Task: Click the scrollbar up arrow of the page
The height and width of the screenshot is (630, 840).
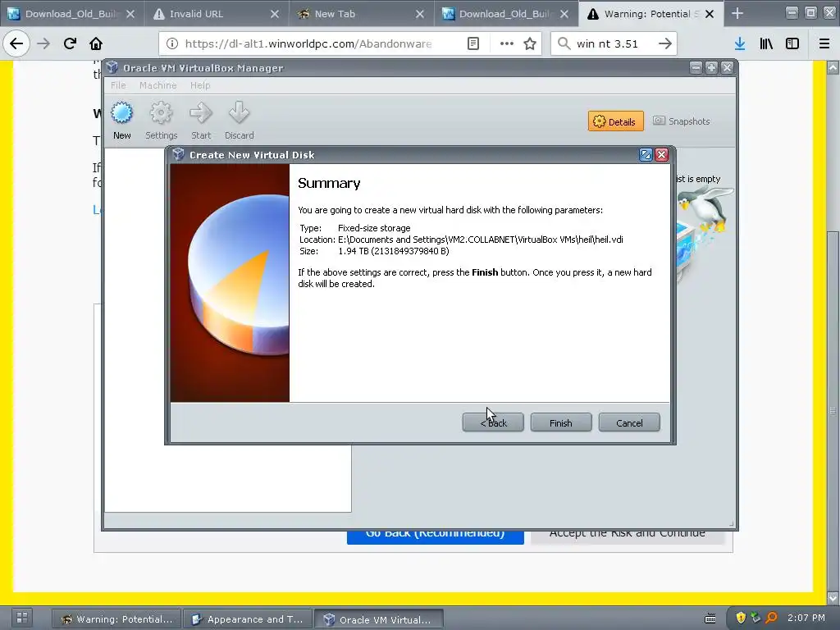Action: 833,67
